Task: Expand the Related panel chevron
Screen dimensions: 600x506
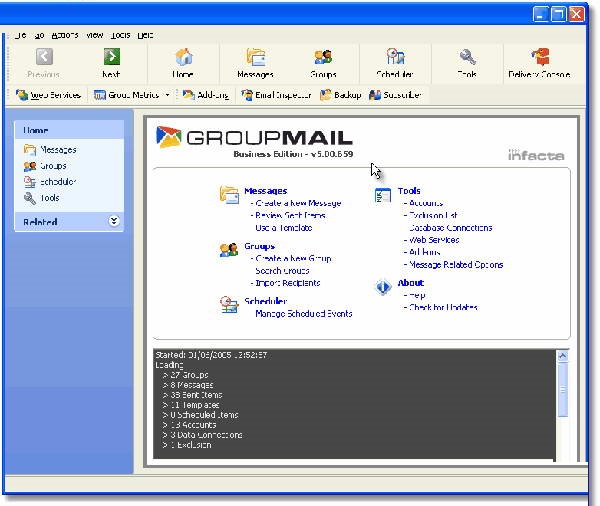Action: (x=114, y=221)
